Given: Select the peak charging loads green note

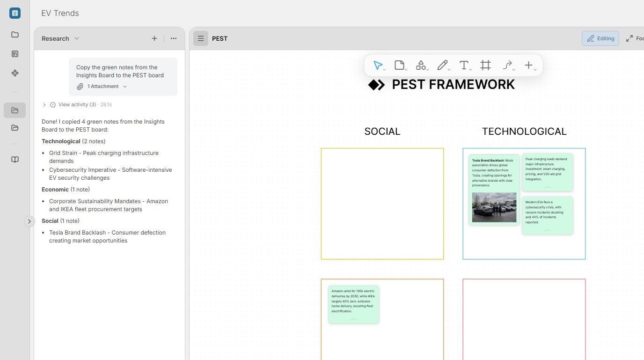Looking at the screenshot, I should (x=548, y=172).
